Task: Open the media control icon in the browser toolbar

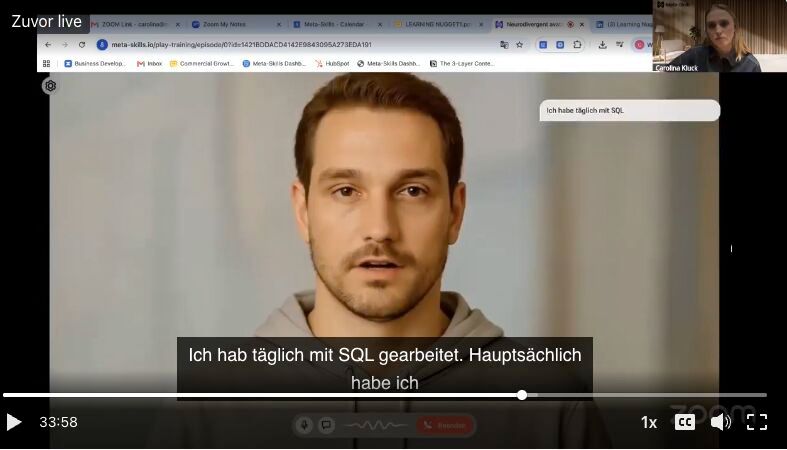Action: click(620, 45)
